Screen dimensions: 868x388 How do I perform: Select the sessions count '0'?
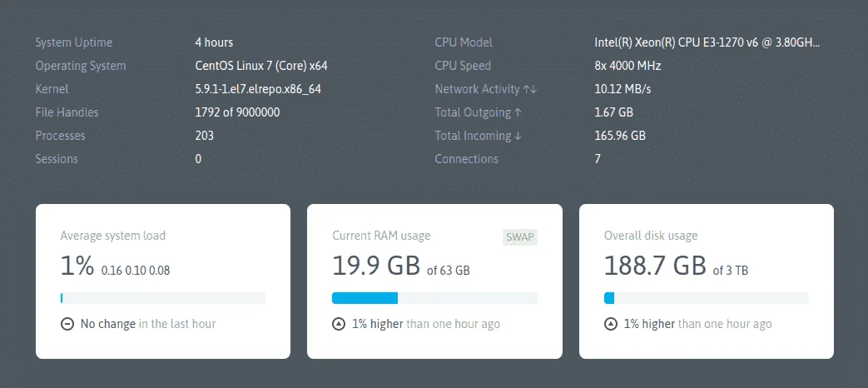pyautogui.click(x=198, y=159)
